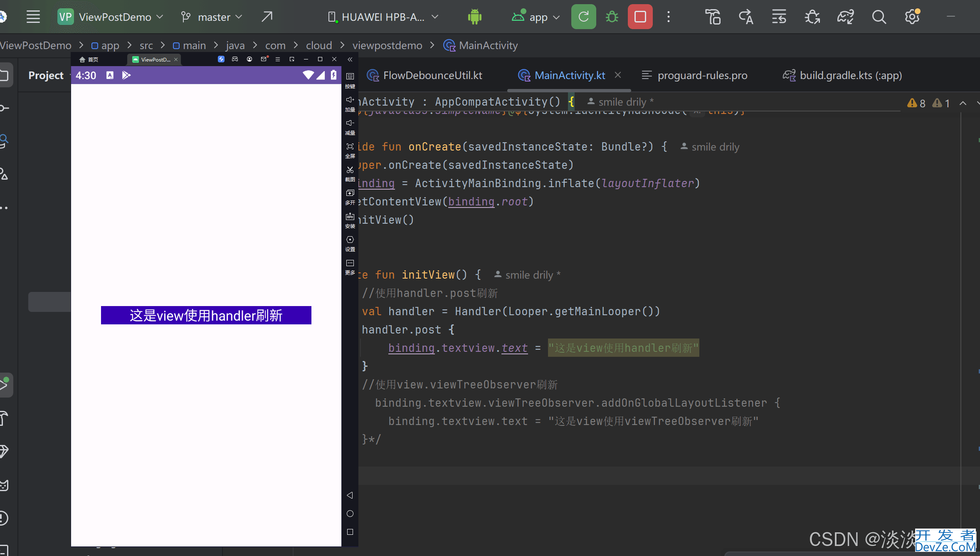The height and width of the screenshot is (556, 980).
Task: Click the 8 warnings inspection indicator
Action: pyautogui.click(x=916, y=103)
